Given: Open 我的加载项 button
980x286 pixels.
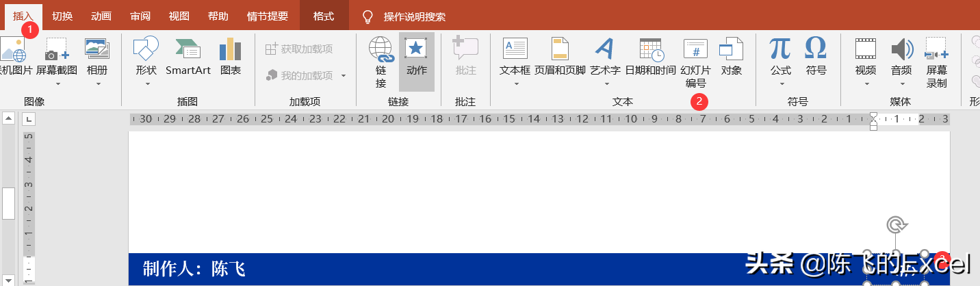Looking at the screenshot, I should (x=299, y=75).
